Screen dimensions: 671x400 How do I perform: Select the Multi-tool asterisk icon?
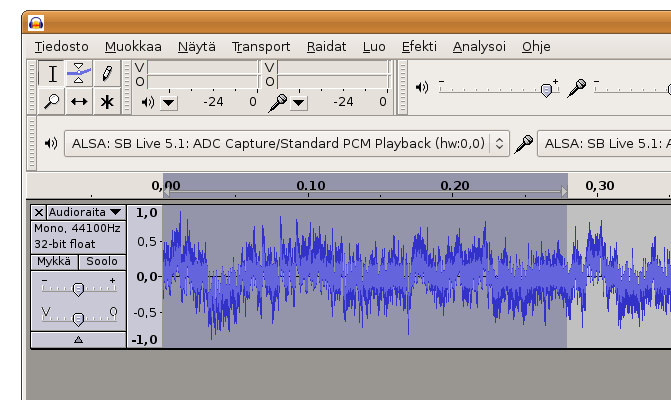pyautogui.click(x=106, y=101)
